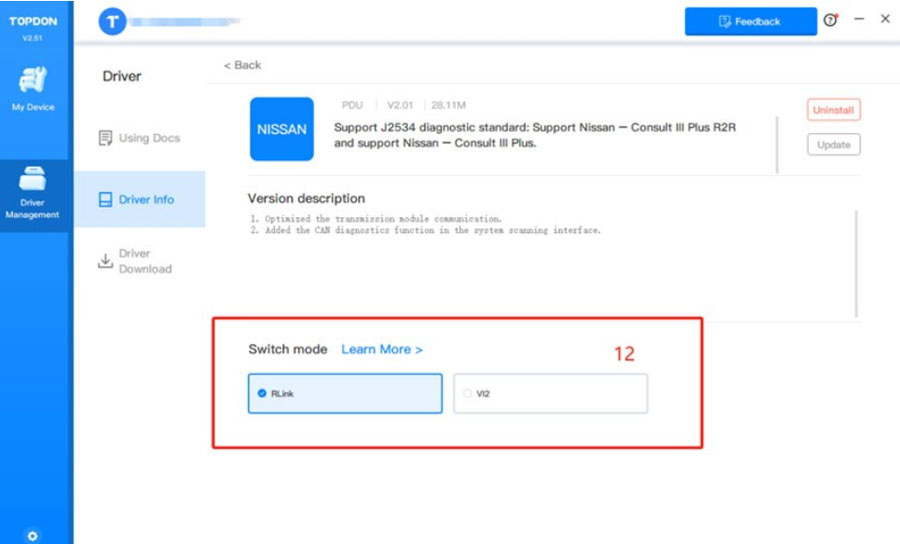Go back with the Back link
Image resolution: width=900 pixels, height=544 pixels.
click(x=243, y=65)
